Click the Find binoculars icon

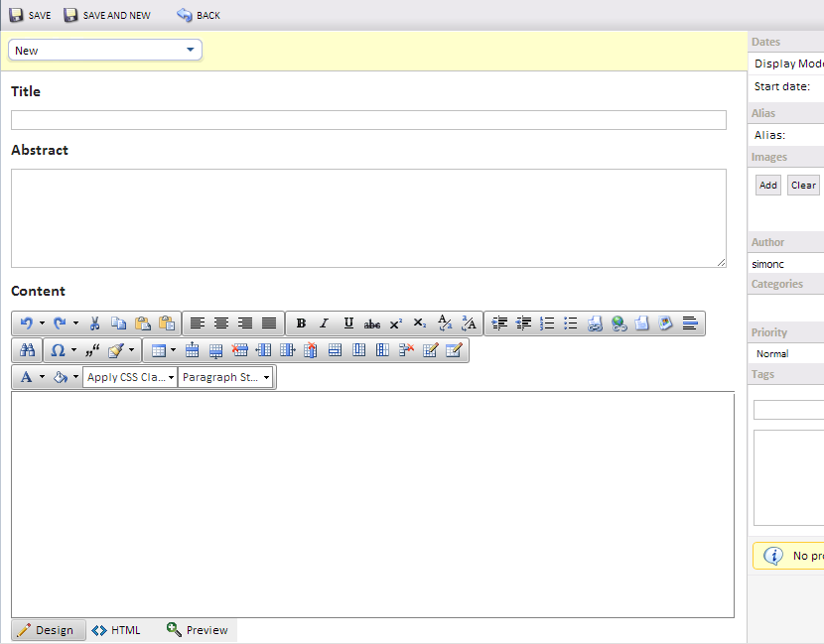(x=27, y=350)
